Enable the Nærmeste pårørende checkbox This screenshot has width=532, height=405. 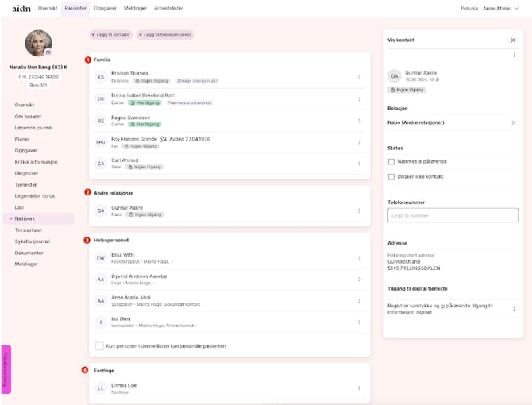pyautogui.click(x=391, y=161)
